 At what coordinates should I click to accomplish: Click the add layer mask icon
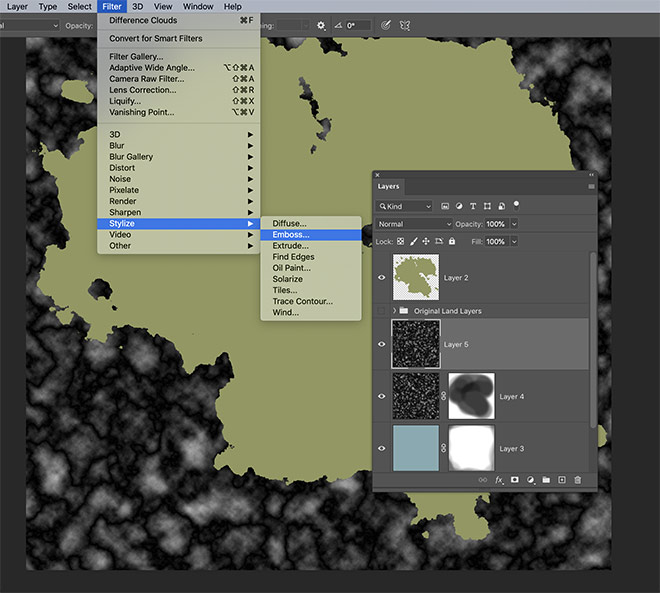click(513, 480)
